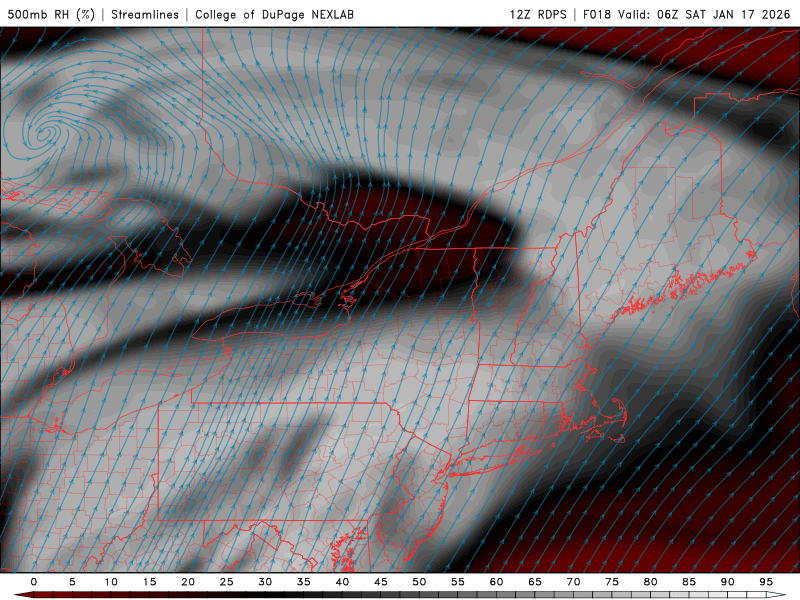Image resolution: width=800 pixels, height=600 pixels.
Task: Click the "45" value on the color scale
Action: pyautogui.click(x=381, y=582)
